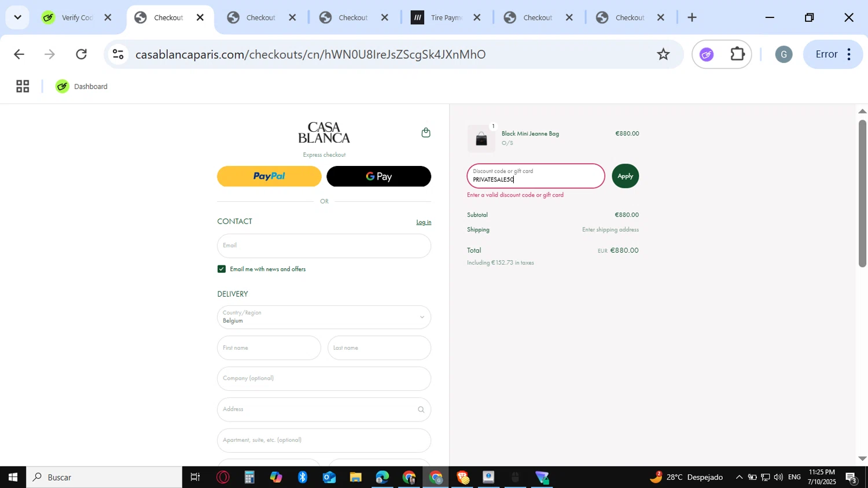Focus the Last name field
868x488 pixels.
pos(379,348)
